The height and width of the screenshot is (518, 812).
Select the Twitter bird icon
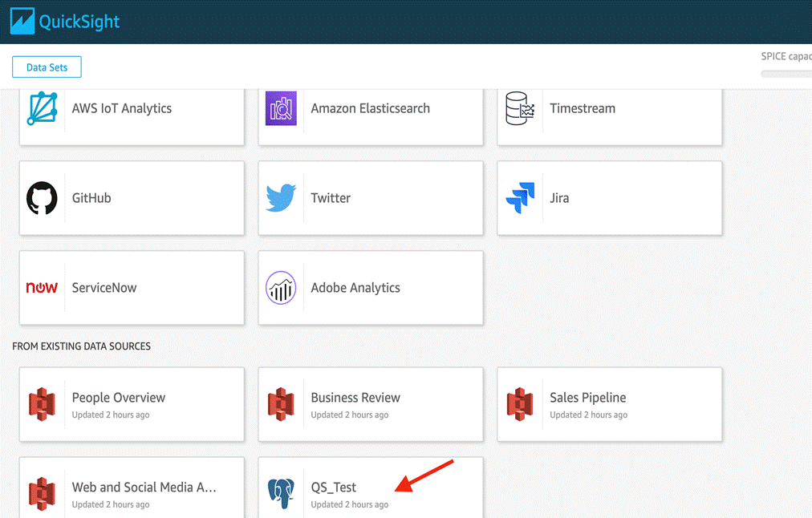click(x=281, y=198)
